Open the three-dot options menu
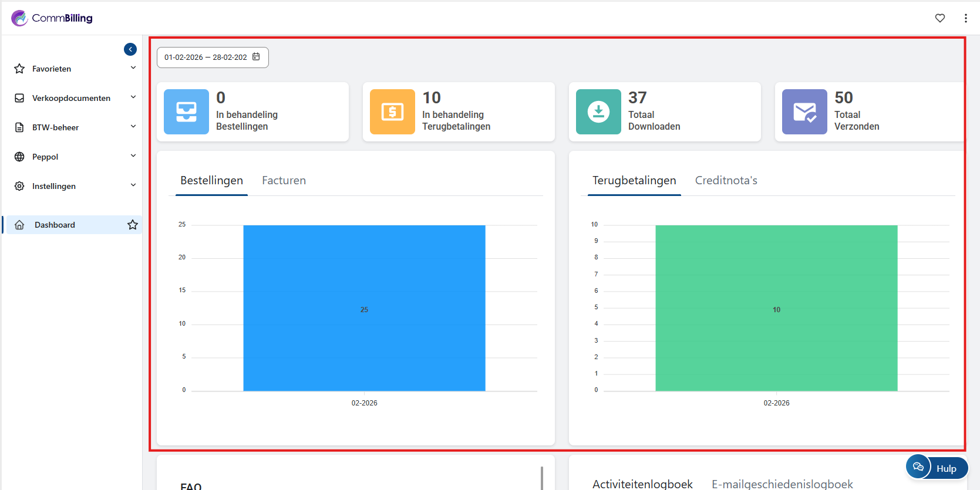The image size is (980, 490). pyautogui.click(x=965, y=18)
